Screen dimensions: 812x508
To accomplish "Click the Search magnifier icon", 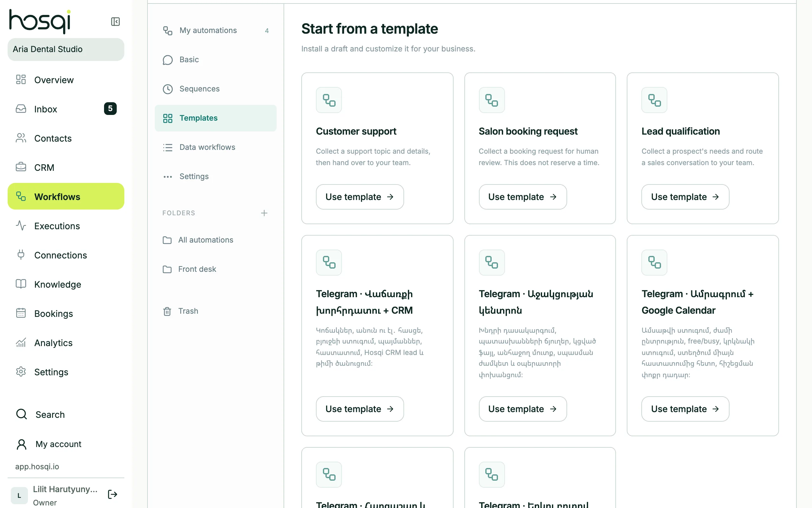I will coord(22,414).
